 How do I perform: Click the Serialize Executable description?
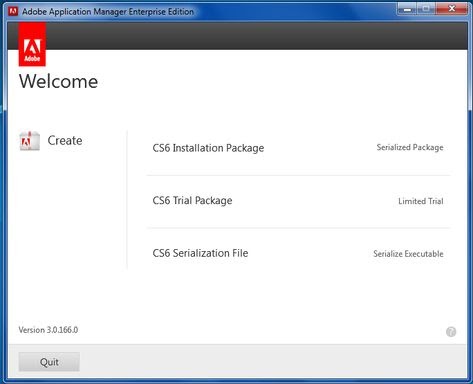click(x=408, y=254)
